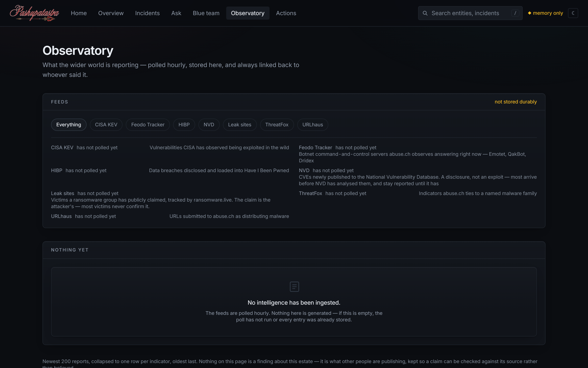Click the URLhaus feed status row
Image resolution: width=588 pixels, height=368 pixels.
click(170, 216)
